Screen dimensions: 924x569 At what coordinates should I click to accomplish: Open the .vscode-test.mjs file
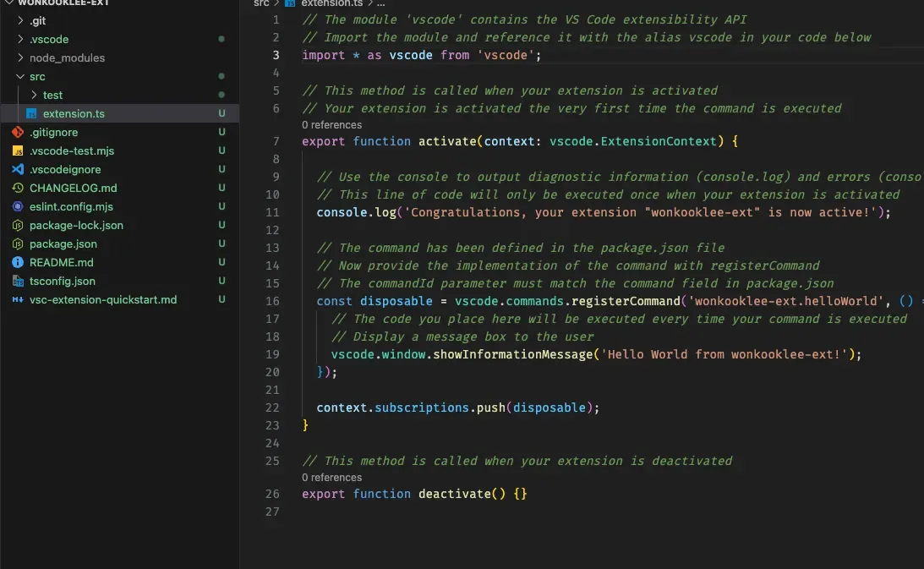72,151
